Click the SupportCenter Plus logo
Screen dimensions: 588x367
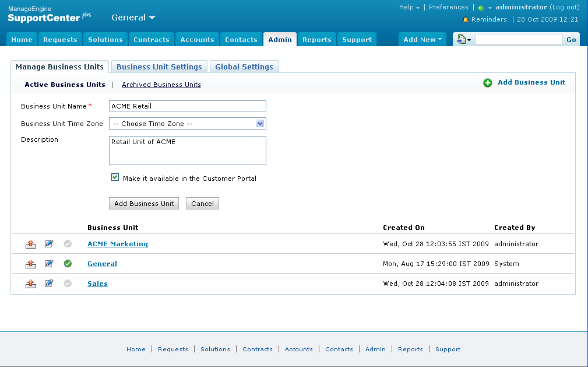[x=49, y=15]
